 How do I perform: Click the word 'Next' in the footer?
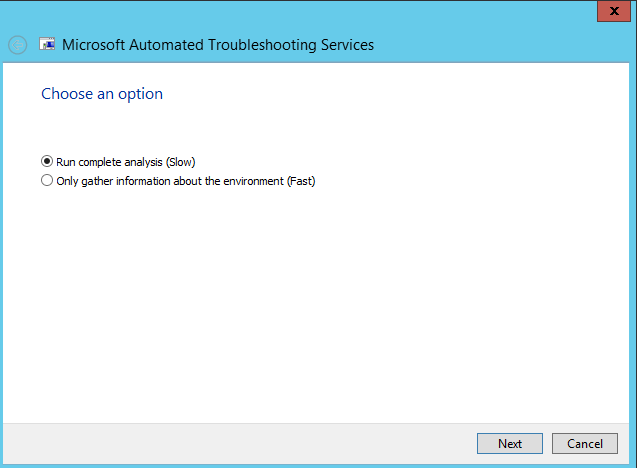(x=510, y=444)
